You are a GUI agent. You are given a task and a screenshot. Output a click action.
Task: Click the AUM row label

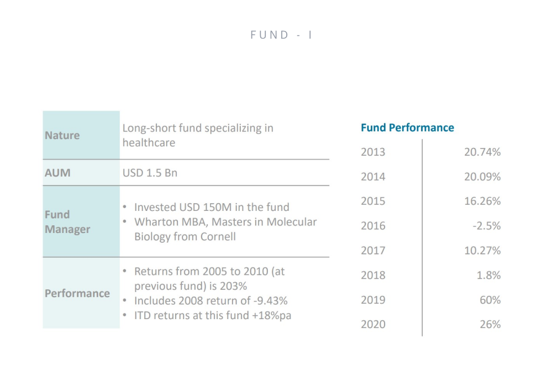coord(57,173)
